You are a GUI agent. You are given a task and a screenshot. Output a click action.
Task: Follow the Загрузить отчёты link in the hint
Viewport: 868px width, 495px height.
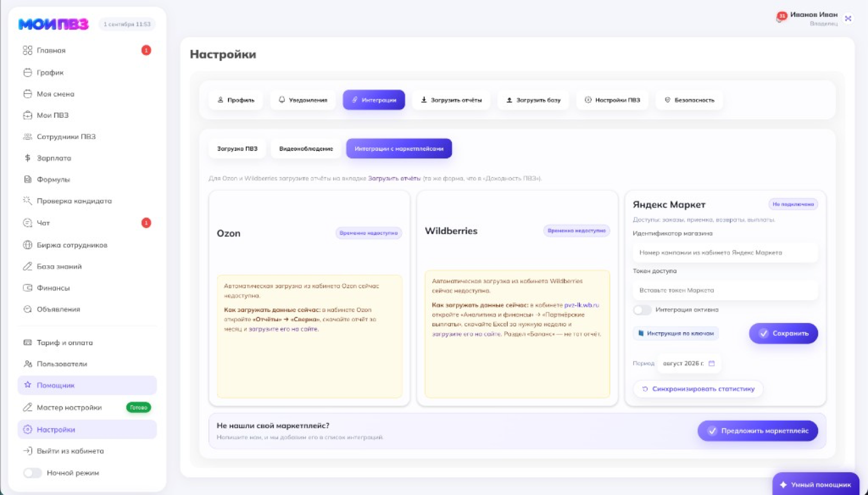[x=394, y=179]
